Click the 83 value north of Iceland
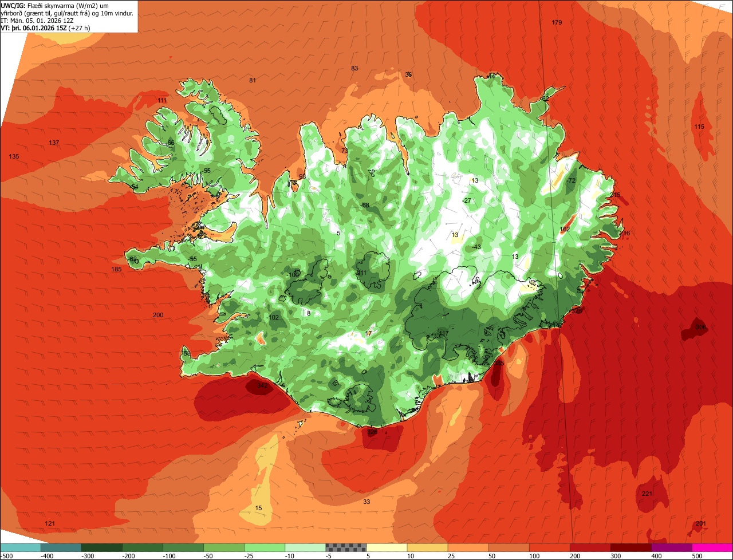Viewport: 733px width, 560px height. (354, 68)
